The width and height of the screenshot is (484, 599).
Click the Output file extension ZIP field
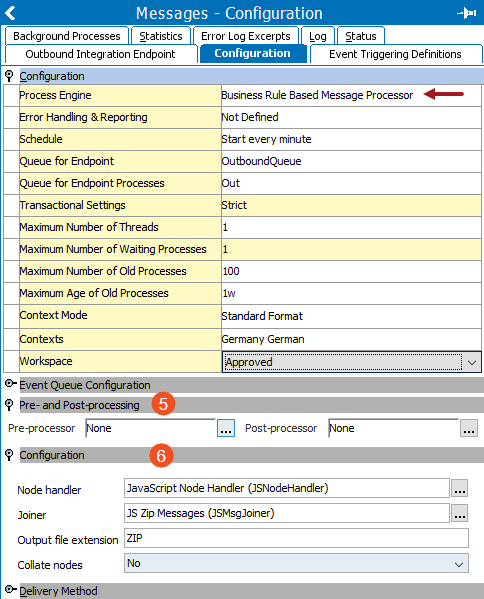pos(296,538)
